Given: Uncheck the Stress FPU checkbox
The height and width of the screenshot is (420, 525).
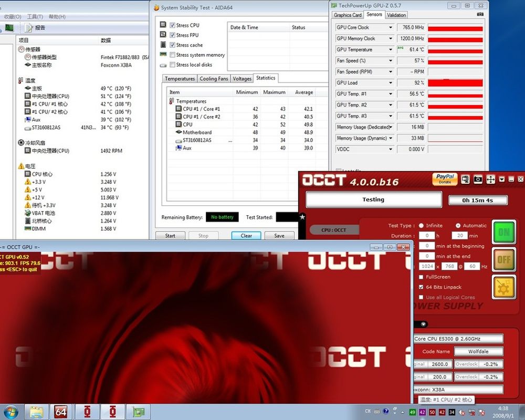Looking at the screenshot, I should click(x=172, y=35).
